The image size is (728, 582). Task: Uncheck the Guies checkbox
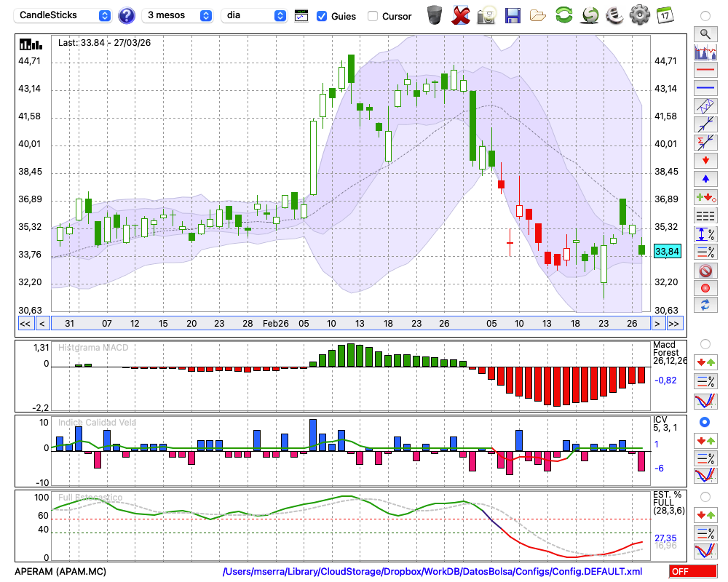[x=322, y=16]
